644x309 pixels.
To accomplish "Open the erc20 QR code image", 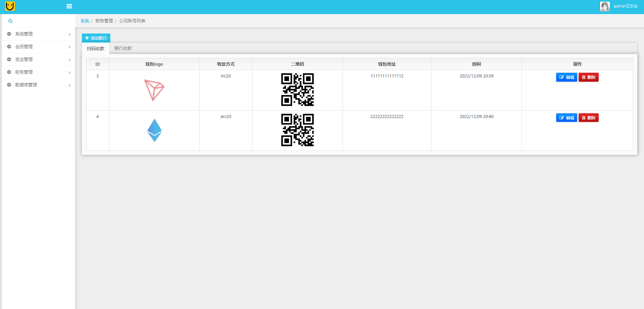I will point(297,130).
